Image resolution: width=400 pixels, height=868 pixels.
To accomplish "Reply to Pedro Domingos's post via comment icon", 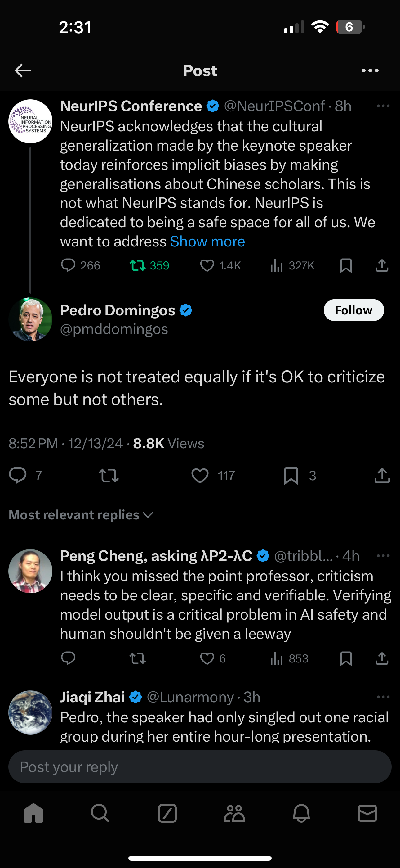I will click(17, 476).
